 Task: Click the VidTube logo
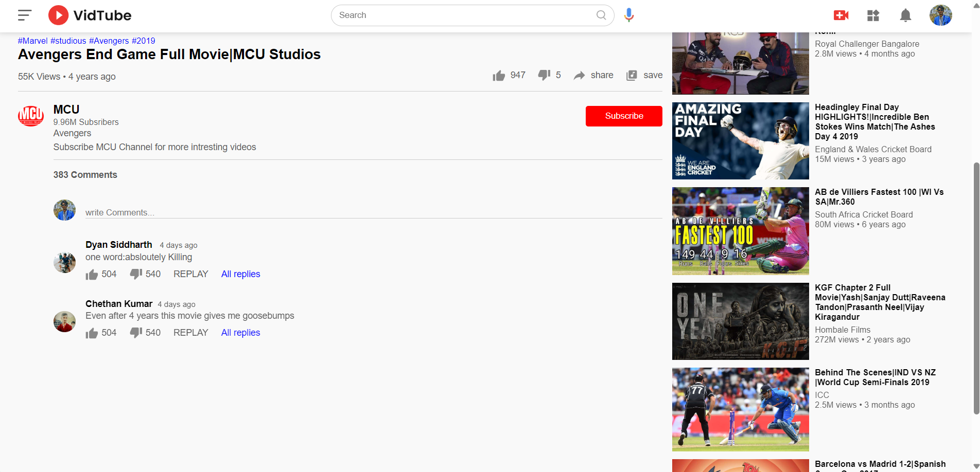(x=90, y=15)
